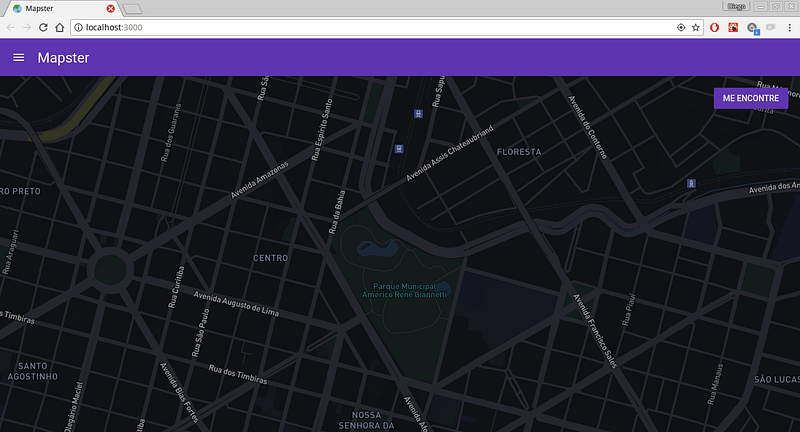The height and width of the screenshot is (432, 800).
Task: Click the Avenida Assis Chateaubriand label
Action: (449, 153)
